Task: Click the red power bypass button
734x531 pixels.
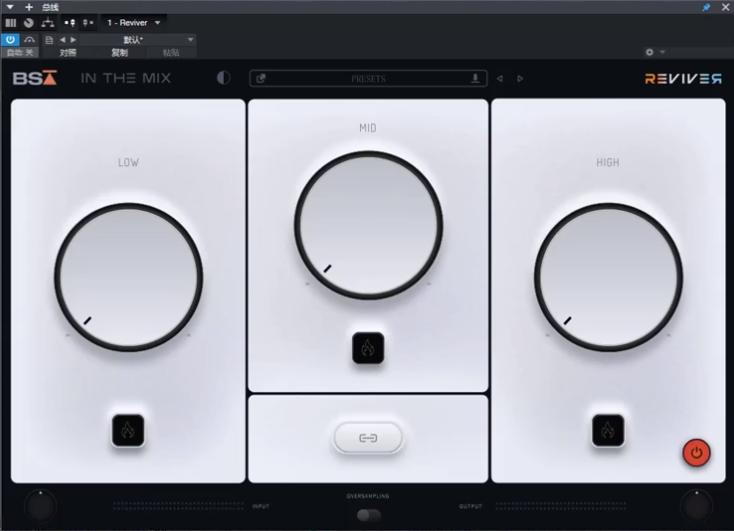Action: (697, 453)
